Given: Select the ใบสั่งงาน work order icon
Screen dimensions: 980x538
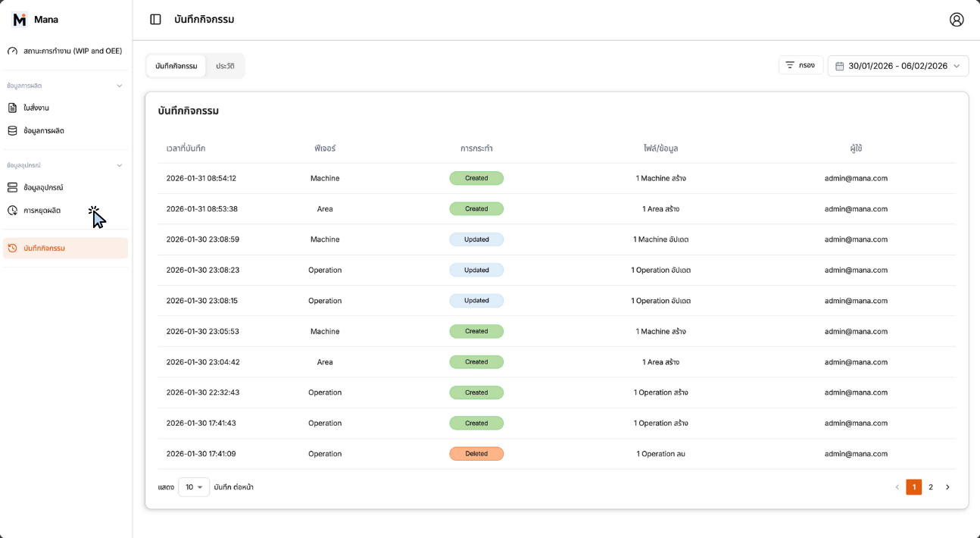Looking at the screenshot, I should (12, 108).
